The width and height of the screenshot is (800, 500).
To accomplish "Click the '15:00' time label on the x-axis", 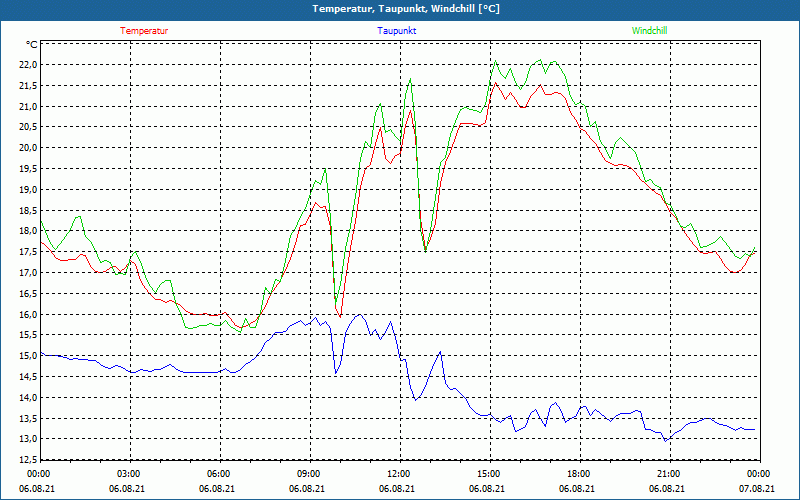I will 490,474.
